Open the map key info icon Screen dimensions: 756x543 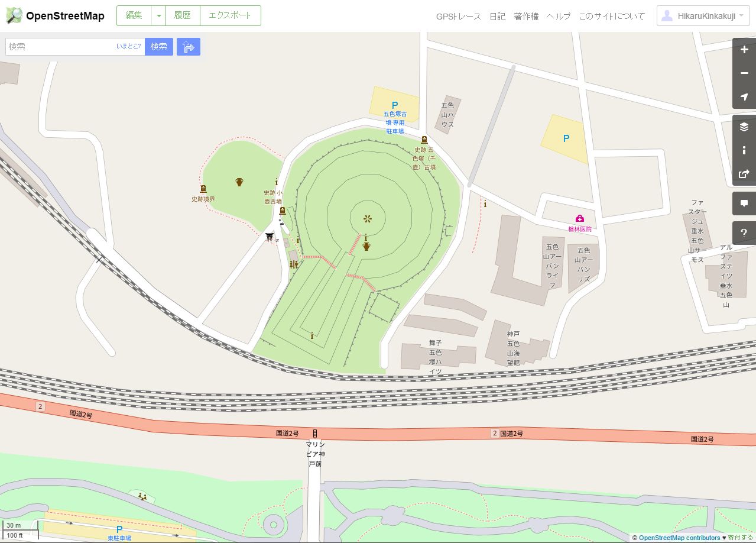coord(744,150)
